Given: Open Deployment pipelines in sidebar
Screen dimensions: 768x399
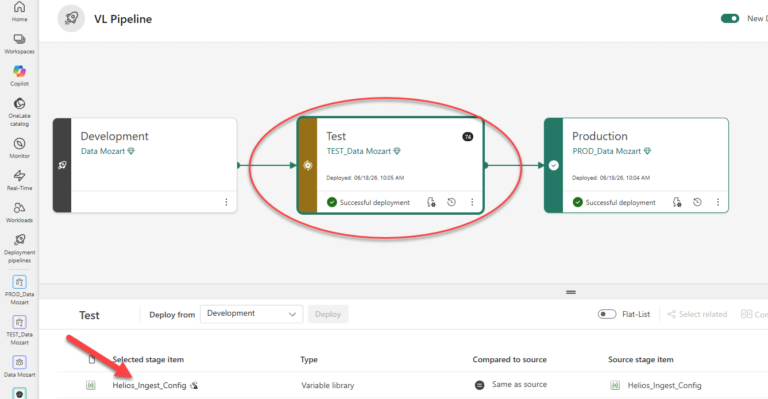Looking at the screenshot, I should (x=20, y=248).
